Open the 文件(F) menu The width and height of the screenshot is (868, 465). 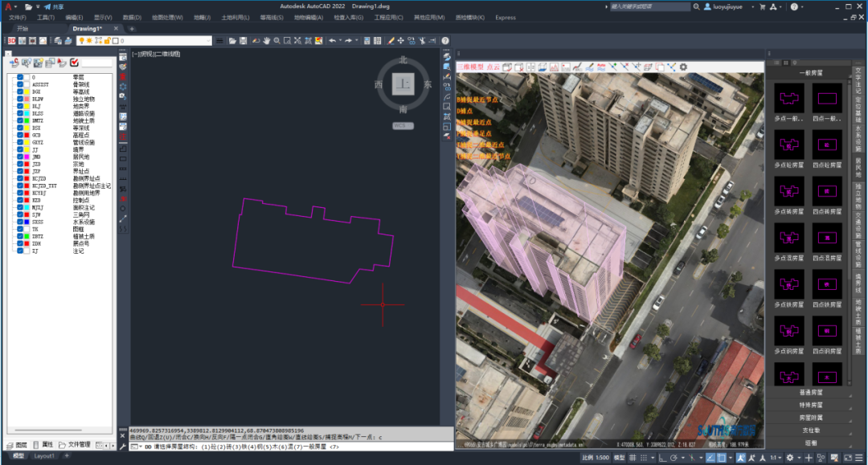18,18
